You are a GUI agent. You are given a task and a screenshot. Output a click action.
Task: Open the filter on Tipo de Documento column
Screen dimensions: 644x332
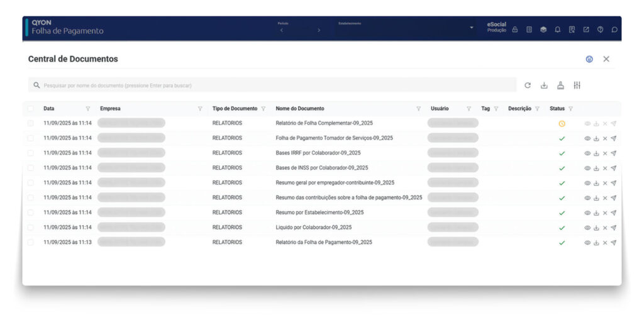(x=264, y=109)
